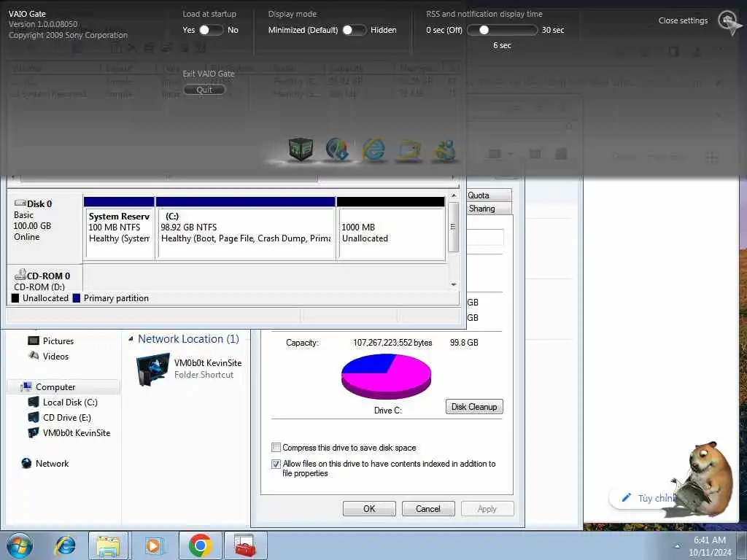Image resolution: width=747 pixels, height=560 pixels.
Task: Click the disk list scroll down arrow
Action: click(x=454, y=284)
